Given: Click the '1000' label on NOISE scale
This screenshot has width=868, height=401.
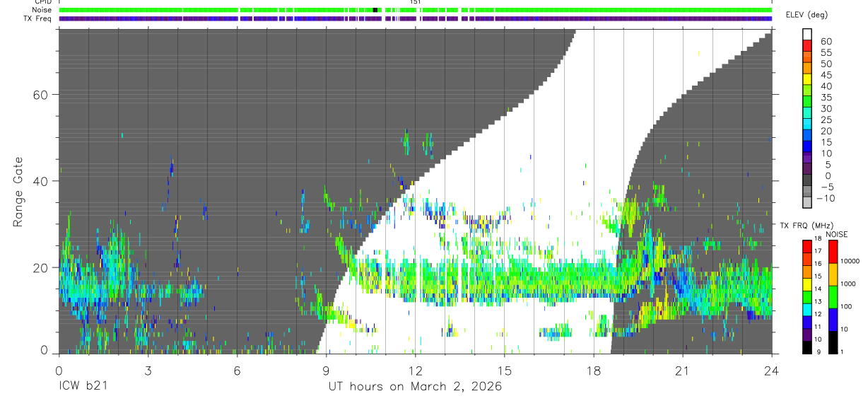Looking at the screenshot, I should click(849, 284).
